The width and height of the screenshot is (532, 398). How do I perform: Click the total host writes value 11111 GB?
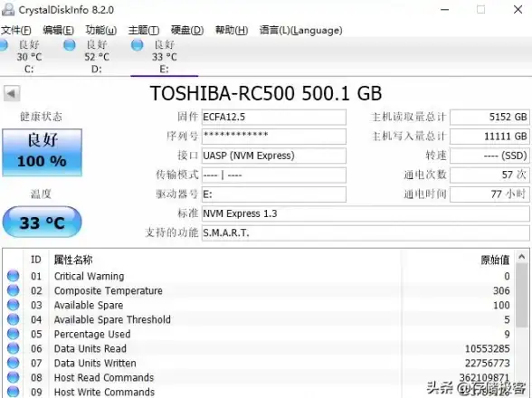489,137
